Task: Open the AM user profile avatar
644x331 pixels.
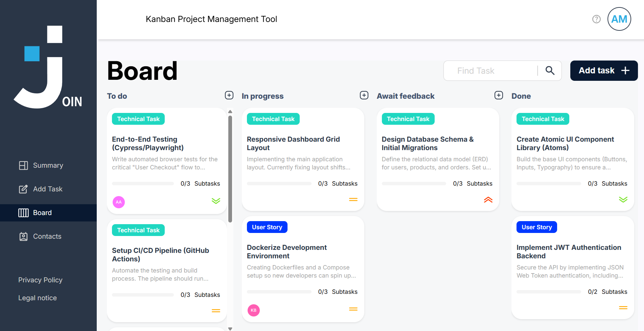Action: [x=619, y=19]
